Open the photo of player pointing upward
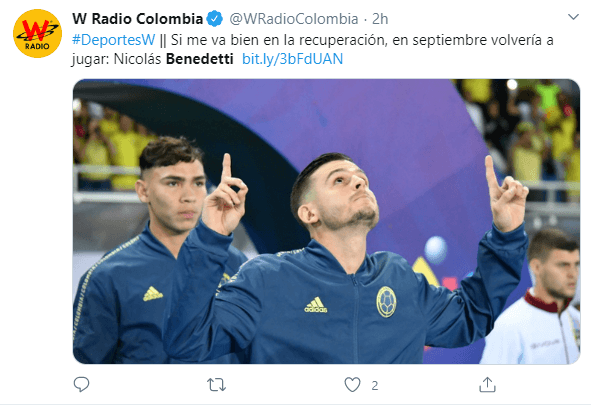The width and height of the screenshot is (591, 406). pyautogui.click(x=326, y=221)
